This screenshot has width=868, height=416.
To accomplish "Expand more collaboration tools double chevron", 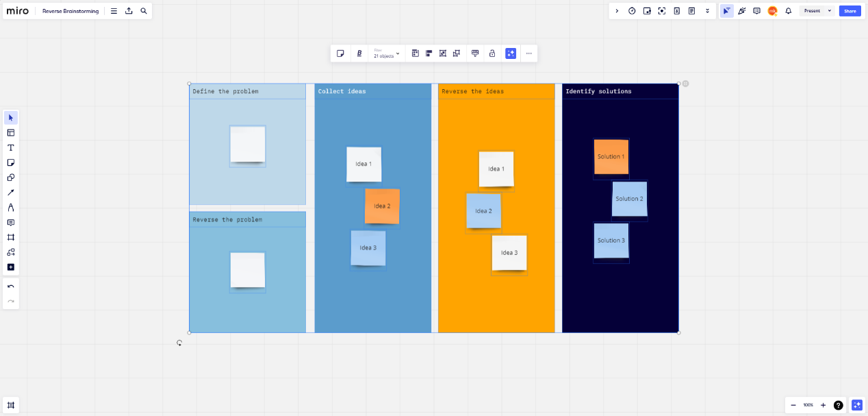I will (x=707, y=11).
